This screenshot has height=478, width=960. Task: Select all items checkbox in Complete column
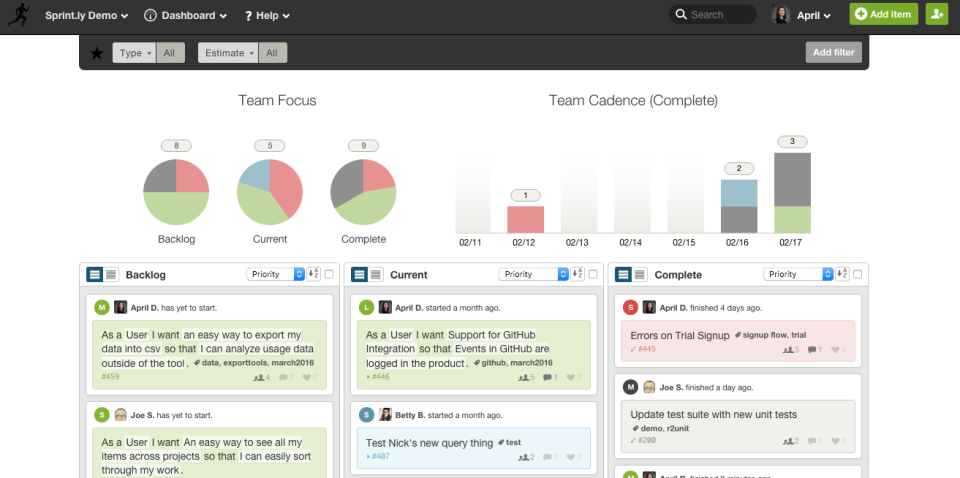[x=857, y=274]
